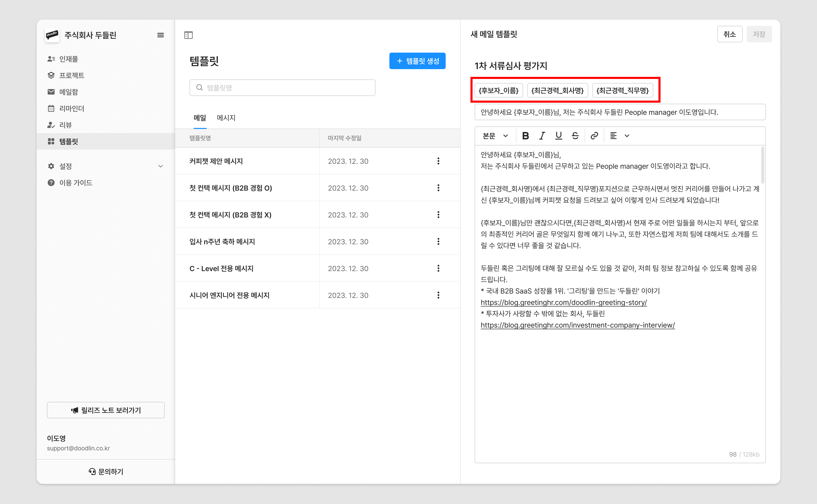Apply strikethrough formatting in editor
817x504 pixels.
pos(575,136)
